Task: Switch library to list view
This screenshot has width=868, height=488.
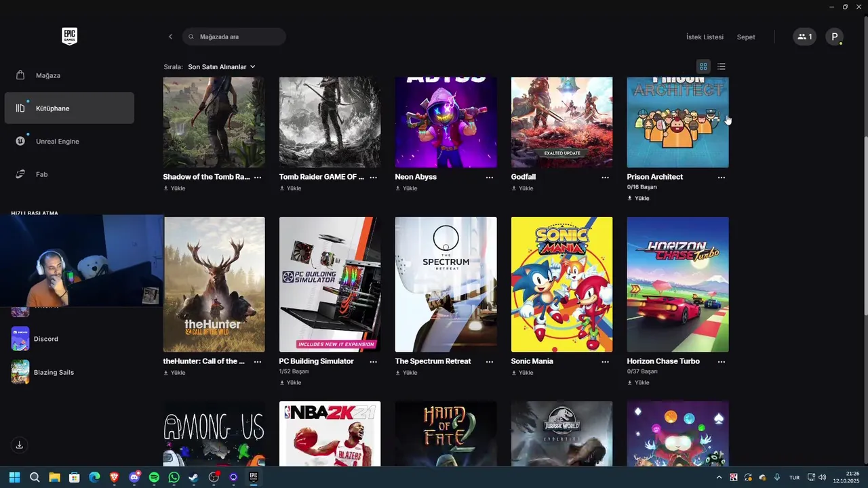Action: coord(722,66)
